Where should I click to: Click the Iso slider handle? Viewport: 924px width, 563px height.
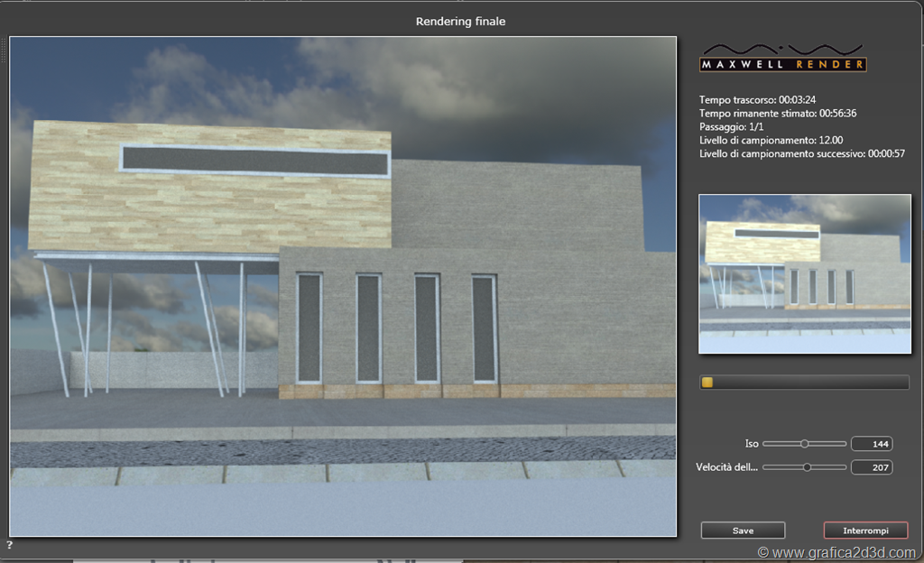804,443
